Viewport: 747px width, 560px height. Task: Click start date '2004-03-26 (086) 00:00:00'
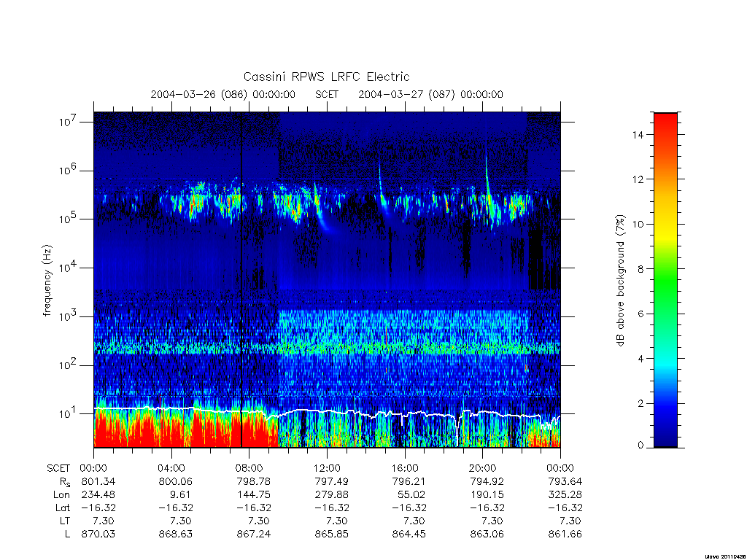(223, 94)
